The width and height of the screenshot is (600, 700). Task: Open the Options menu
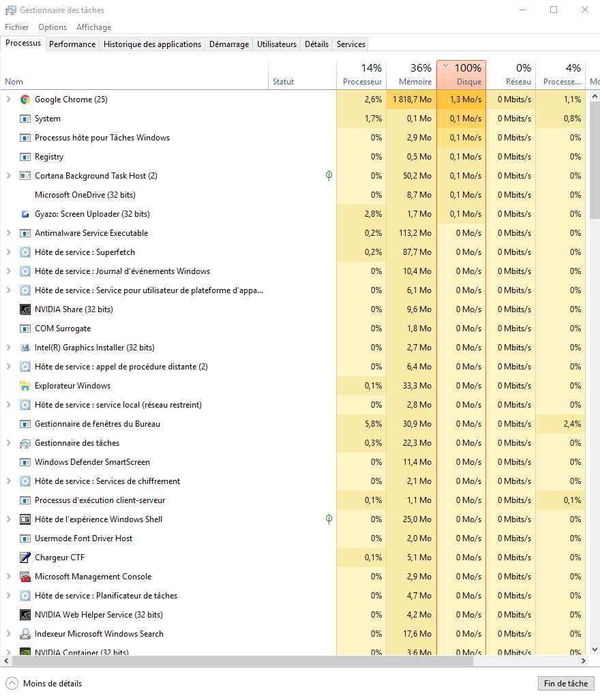[52, 27]
